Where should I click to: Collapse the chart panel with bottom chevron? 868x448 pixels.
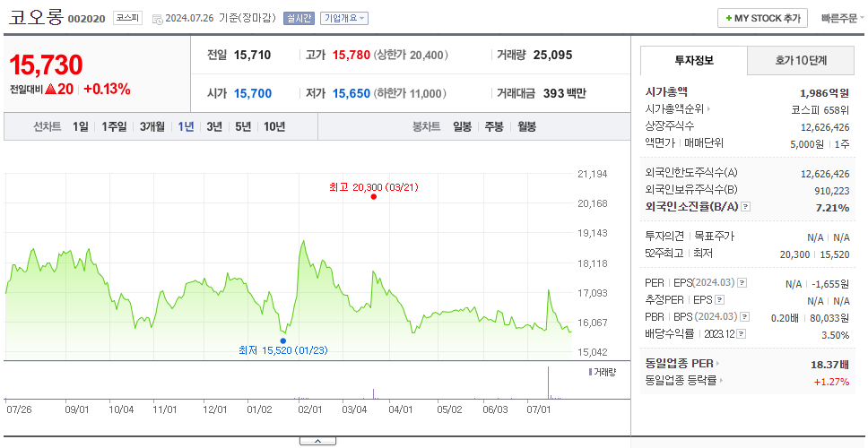(317, 441)
